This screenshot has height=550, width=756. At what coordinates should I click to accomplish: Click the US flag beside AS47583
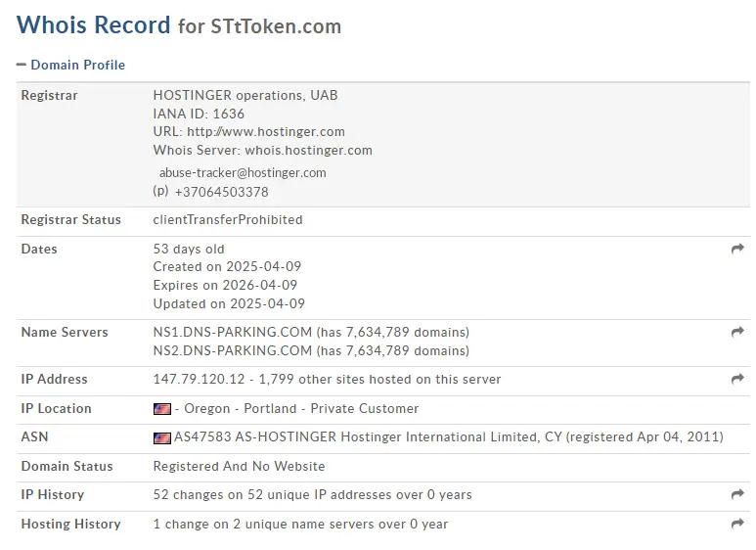(162, 438)
